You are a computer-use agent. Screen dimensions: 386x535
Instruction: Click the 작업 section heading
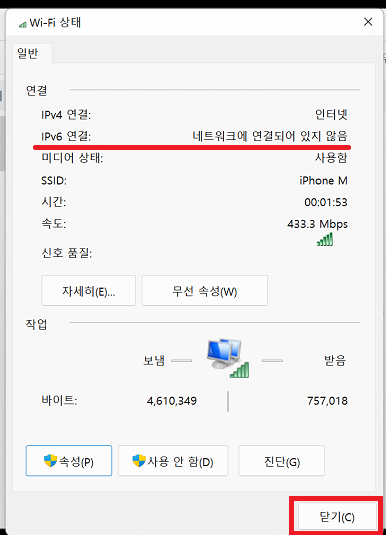coord(37,324)
